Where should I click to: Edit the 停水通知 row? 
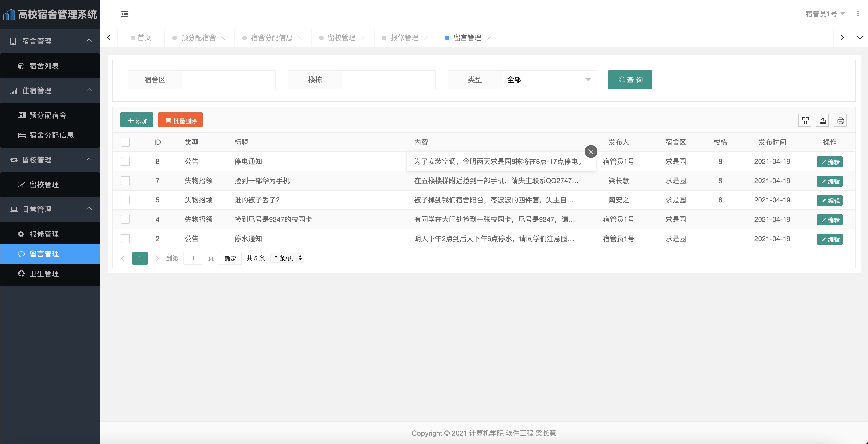830,239
